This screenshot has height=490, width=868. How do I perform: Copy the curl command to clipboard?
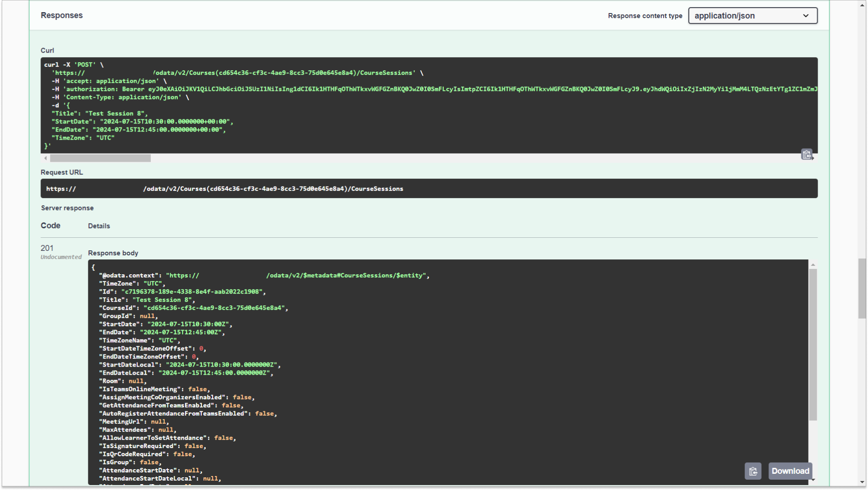(806, 154)
